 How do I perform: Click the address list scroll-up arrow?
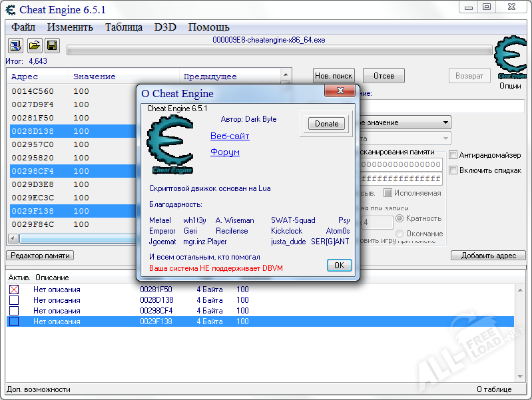286,75
